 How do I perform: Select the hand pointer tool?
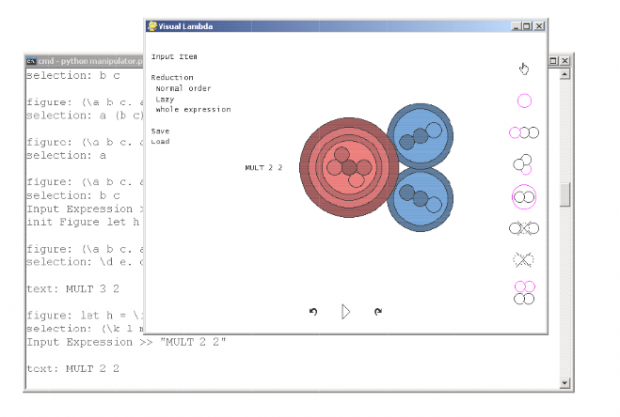point(524,69)
